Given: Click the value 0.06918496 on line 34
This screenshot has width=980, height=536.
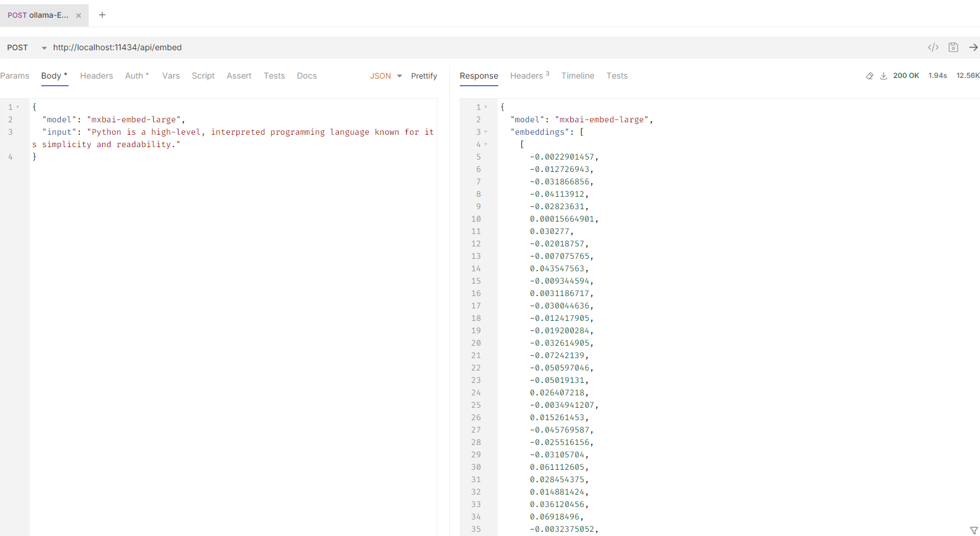Looking at the screenshot, I should click(554, 516).
